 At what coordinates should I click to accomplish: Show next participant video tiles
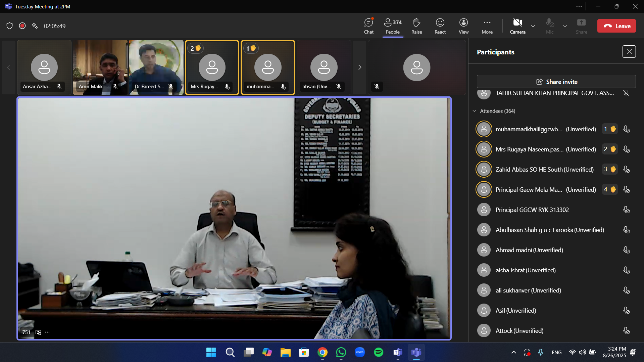pyautogui.click(x=359, y=67)
